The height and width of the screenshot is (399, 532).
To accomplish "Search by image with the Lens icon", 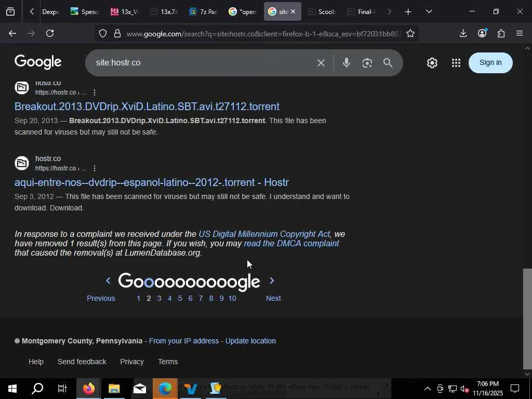I will [x=367, y=63].
